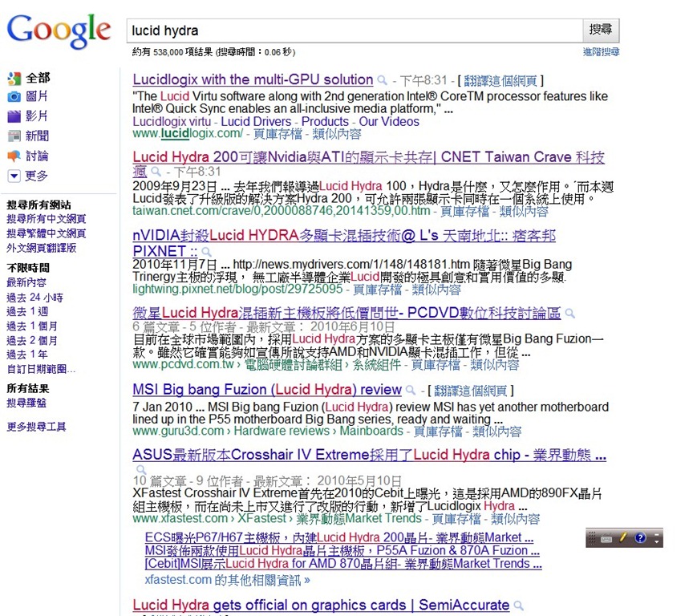Open 類似內容 for lightwing.pixnet.net result
Screen dimensions: 697x616
(436, 290)
